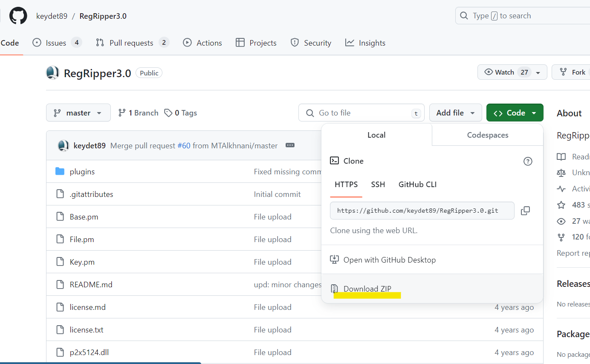Open the Releases heading link
Screen dimensions: 590x364
[x=573, y=284]
